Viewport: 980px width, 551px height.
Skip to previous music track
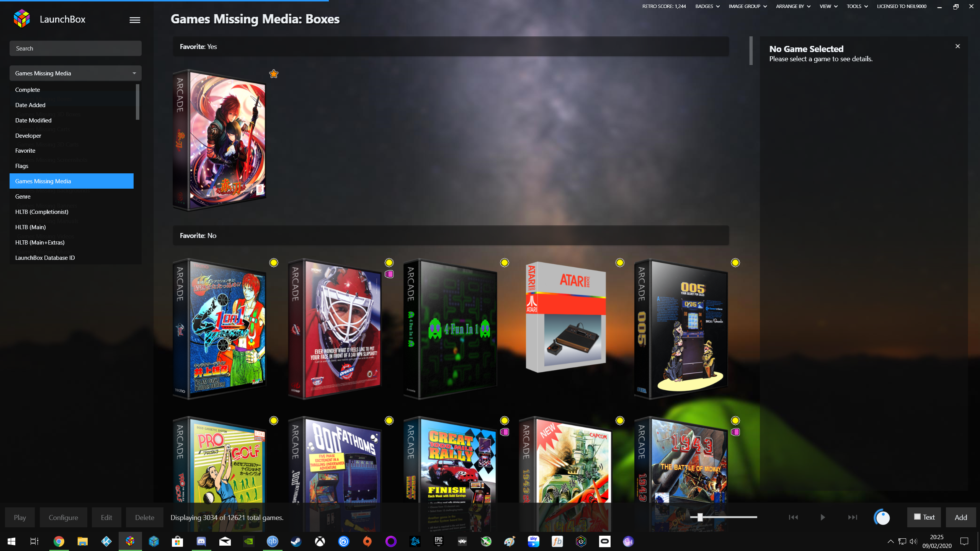tap(793, 517)
